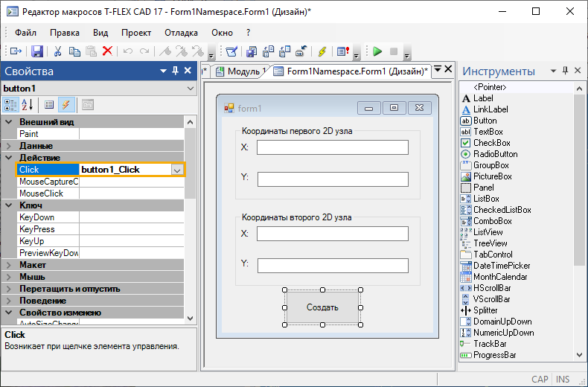This screenshot has width=588, height=387.
Task: Run macro with green play icon
Action: 377,51
